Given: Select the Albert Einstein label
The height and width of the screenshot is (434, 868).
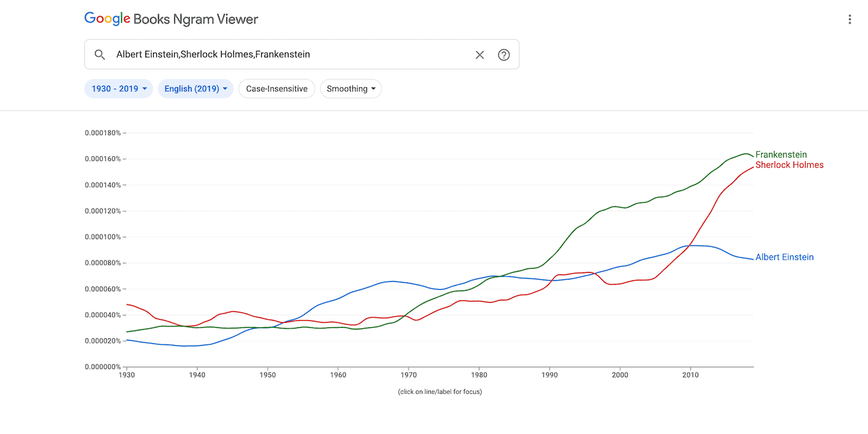Looking at the screenshot, I should point(784,257).
